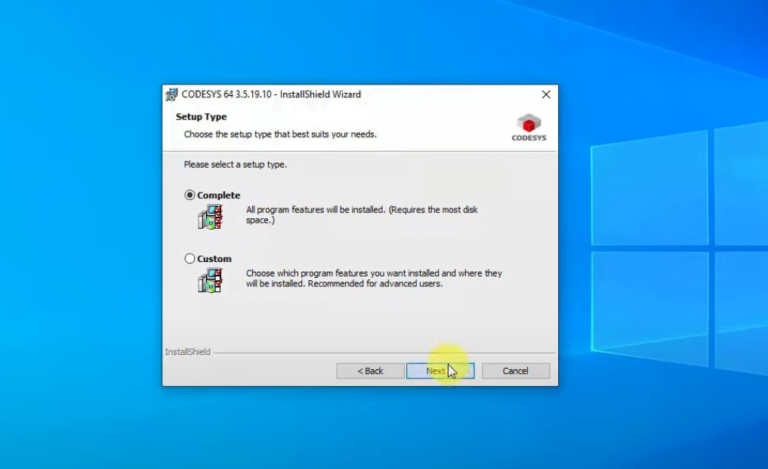Click the CODESYS red cube logo
The width and height of the screenshot is (768, 469).
click(x=529, y=124)
